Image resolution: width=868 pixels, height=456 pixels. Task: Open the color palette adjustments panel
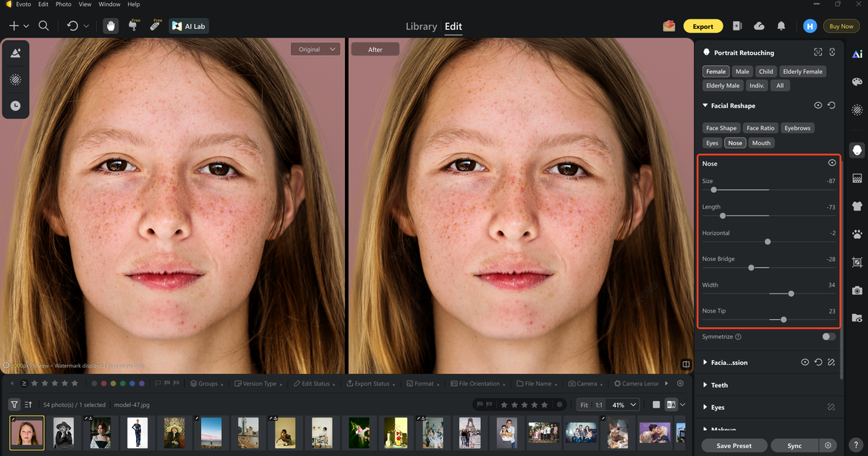(x=857, y=82)
